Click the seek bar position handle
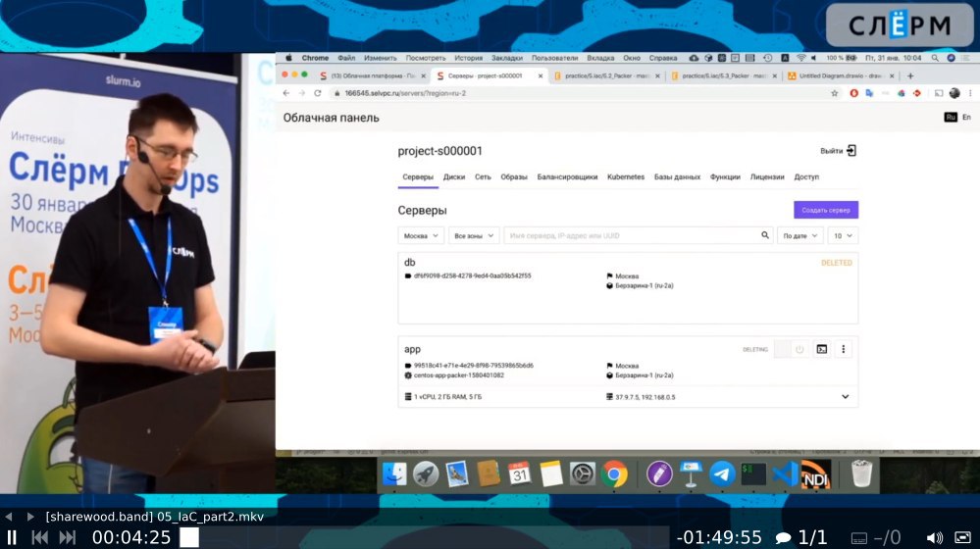 [189, 538]
